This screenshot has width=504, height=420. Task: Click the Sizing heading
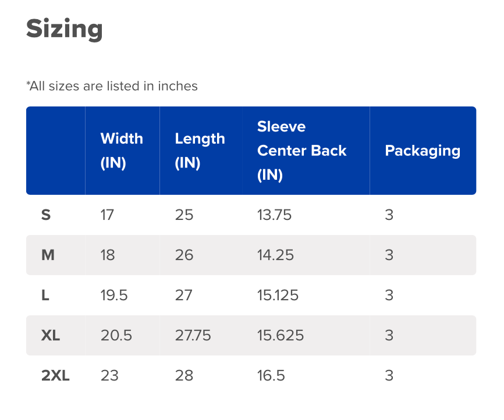point(65,29)
